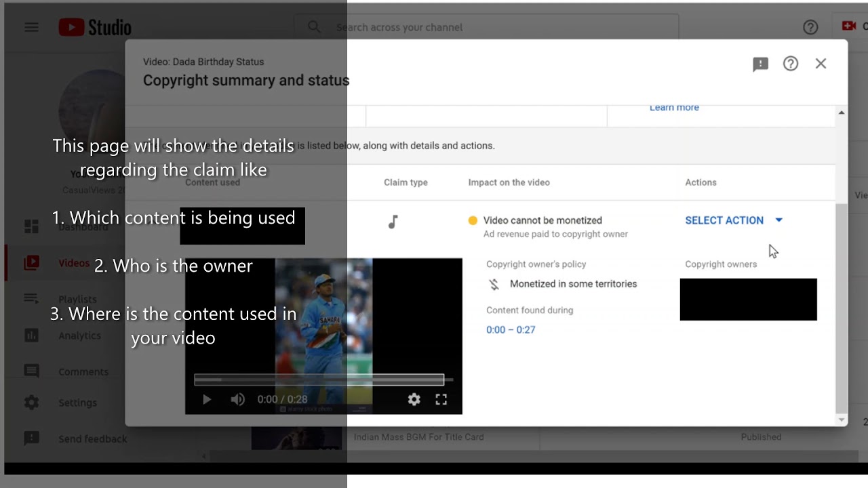Image resolution: width=868 pixels, height=488 pixels.
Task: Click the dialog vertical scrollbar thumb
Action: click(842, 308)
